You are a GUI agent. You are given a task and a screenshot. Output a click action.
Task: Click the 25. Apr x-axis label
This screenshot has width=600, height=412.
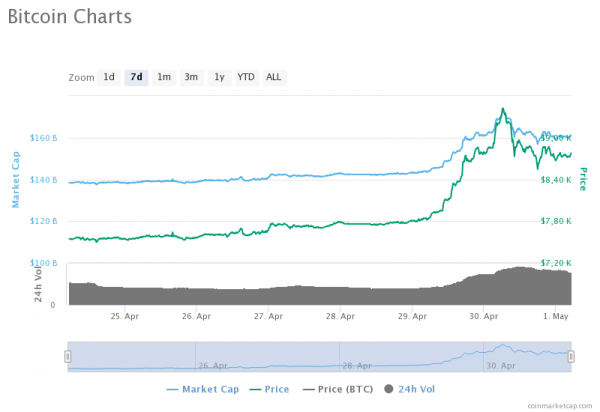pos(124,316)
